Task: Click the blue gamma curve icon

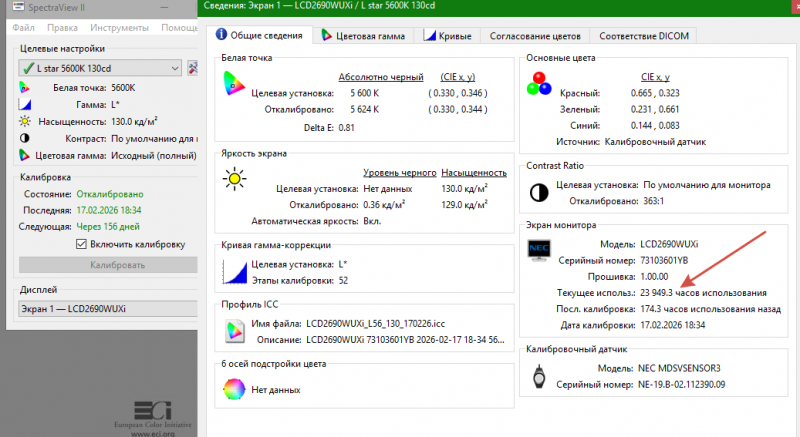Action: pyautogui.click(x=234, y=271)
